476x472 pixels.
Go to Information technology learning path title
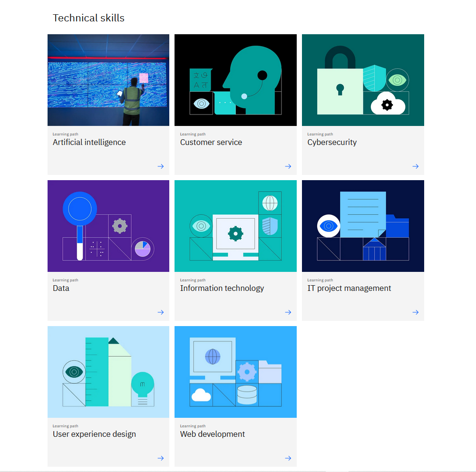pos(222,288)
